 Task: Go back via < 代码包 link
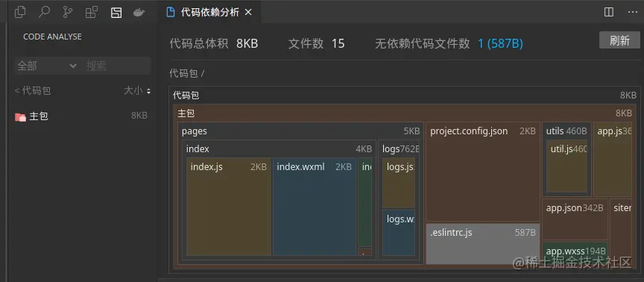coord(33,91)
